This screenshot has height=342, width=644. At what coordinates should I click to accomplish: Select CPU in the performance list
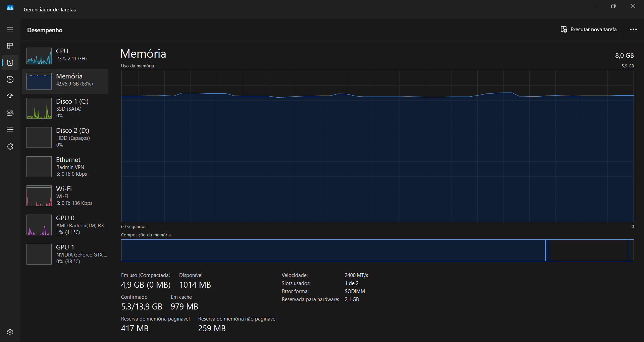tap(65, 55)
